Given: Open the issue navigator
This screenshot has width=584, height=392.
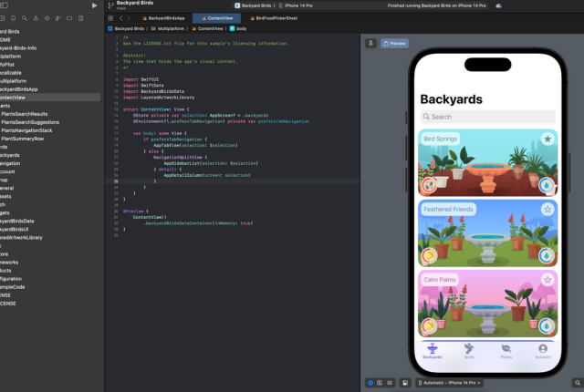Looking at the screenshot, I should pos(36,18).
